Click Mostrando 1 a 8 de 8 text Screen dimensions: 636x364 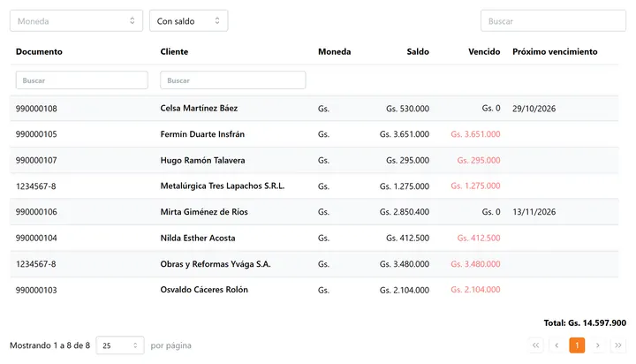click(x=49, y=345)
